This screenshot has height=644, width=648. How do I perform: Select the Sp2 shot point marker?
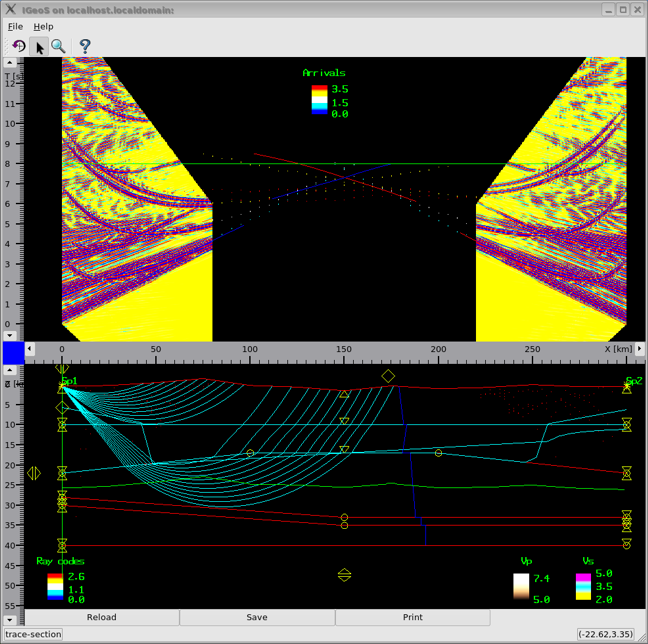click(x=627, y=385)
